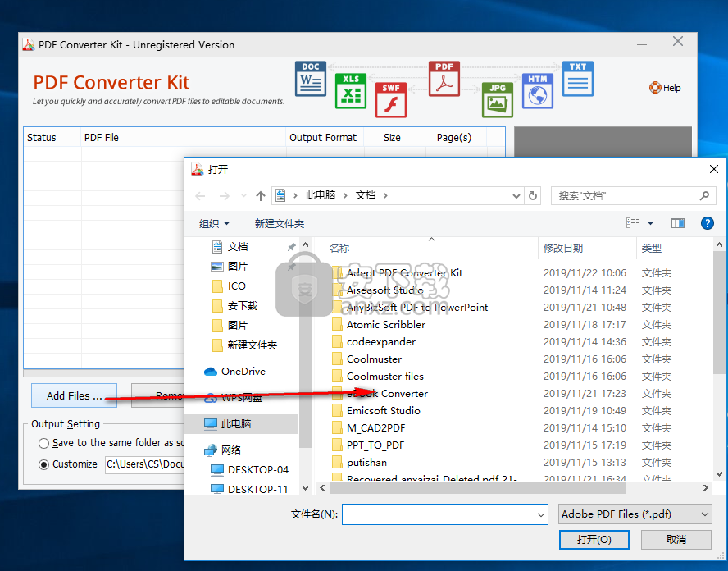Click the JPG image format icon
This screenshot has height=571, width=728.
(498, 100)
